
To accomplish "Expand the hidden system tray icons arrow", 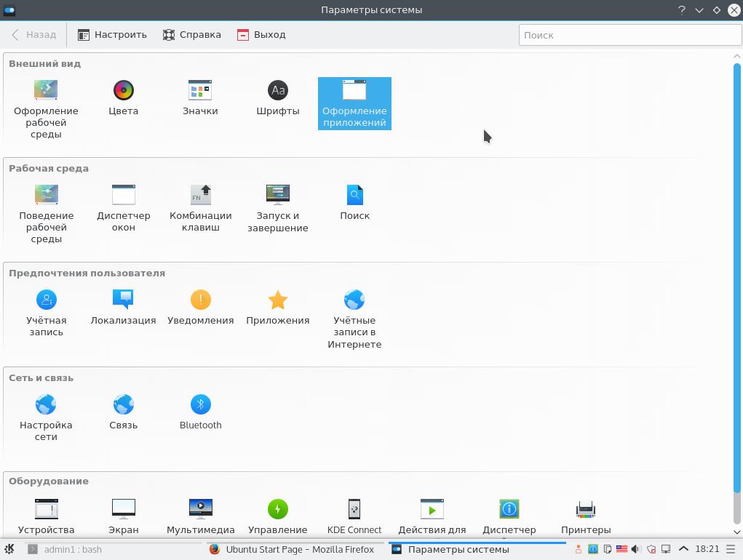I will (683, 549).
